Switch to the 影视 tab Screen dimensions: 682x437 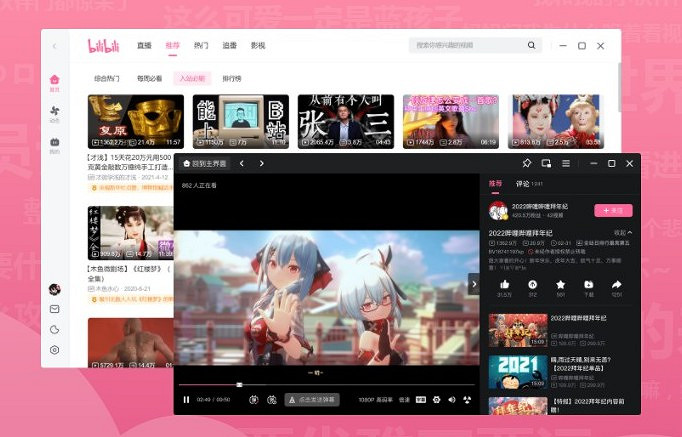pyautogui.click(x=258, y=45)
